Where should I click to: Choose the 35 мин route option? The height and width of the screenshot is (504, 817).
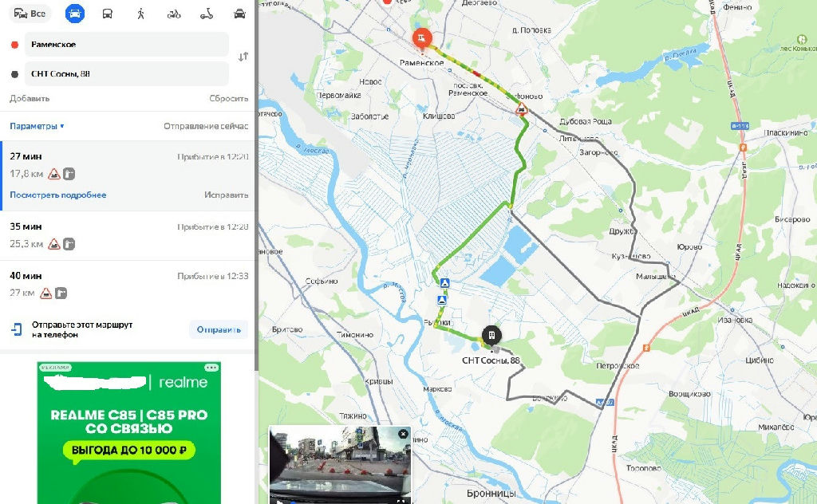[x=127, y=235]
